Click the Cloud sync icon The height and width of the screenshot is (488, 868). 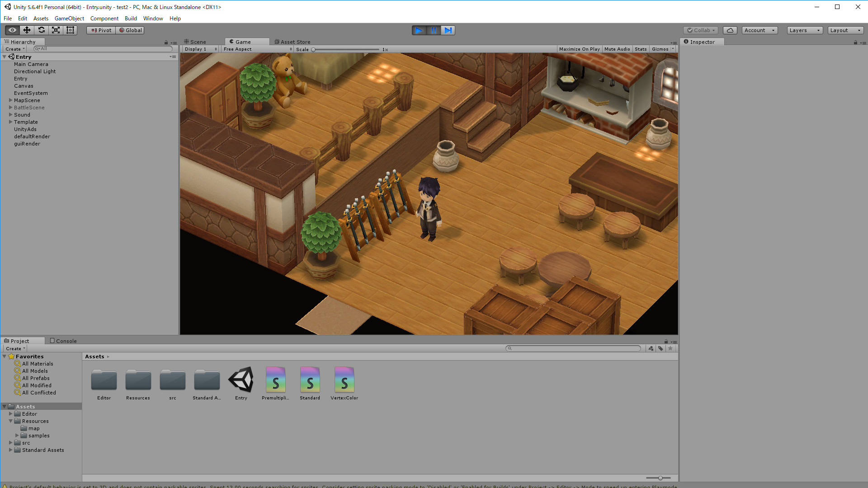pos(729,30)
